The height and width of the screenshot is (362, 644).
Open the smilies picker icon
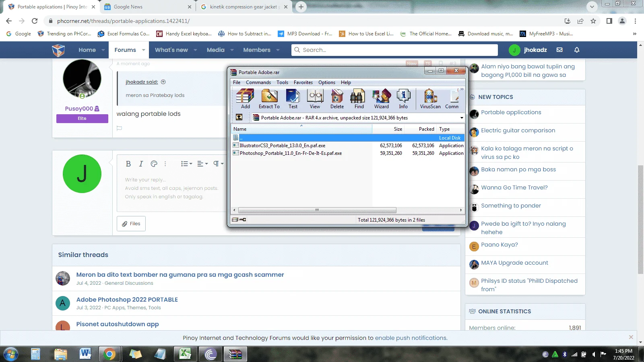pyautogui.click(x=154, y=164)
